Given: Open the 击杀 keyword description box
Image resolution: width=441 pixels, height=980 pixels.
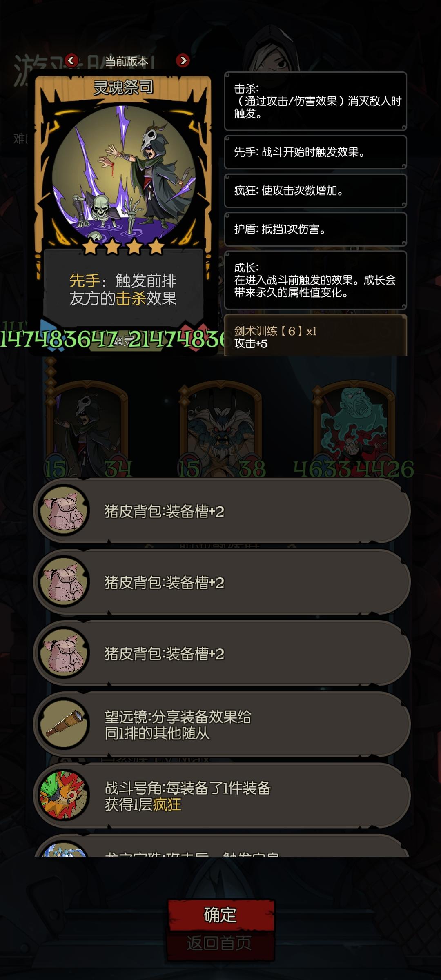Looking at the screenshot, I should click(x=316, y=101).
